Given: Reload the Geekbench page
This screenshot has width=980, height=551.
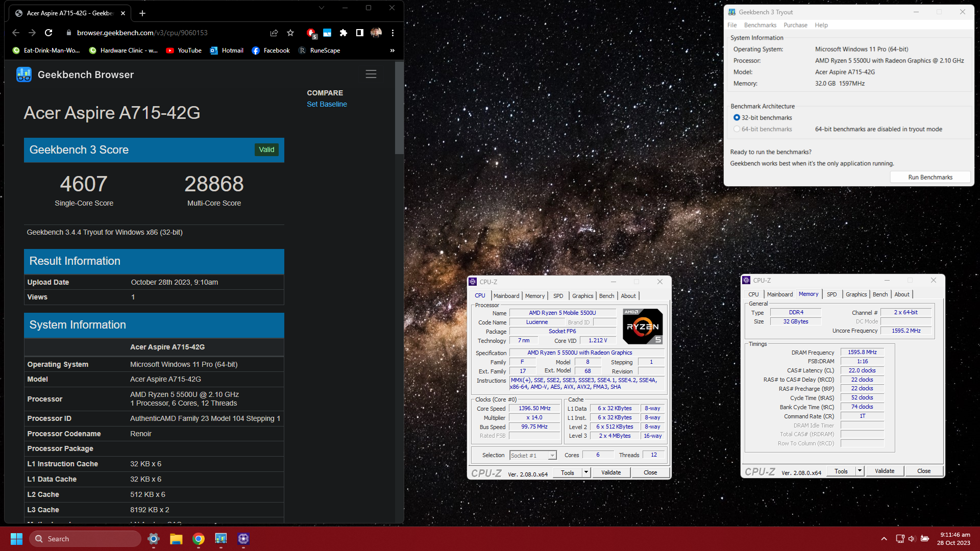Looking at the screenshot, I should point(48,33).
